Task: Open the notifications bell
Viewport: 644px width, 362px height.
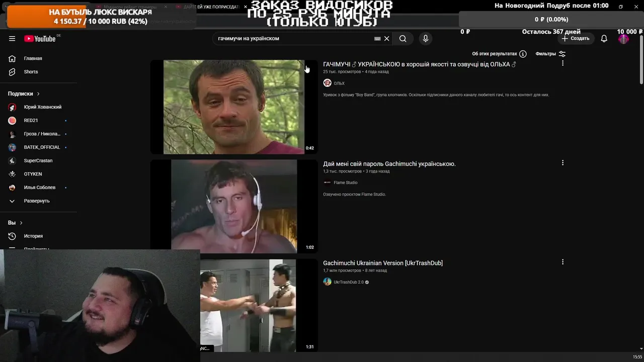Action: [604, 39]
